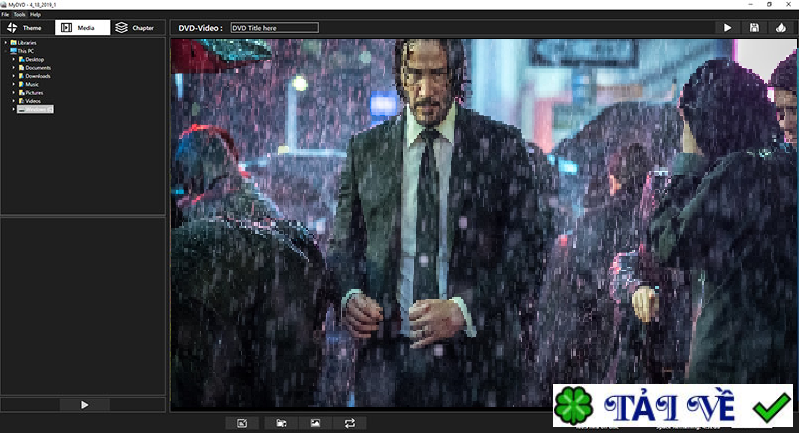
Task: Open the File menu
Action: click(x=5, y=15)
